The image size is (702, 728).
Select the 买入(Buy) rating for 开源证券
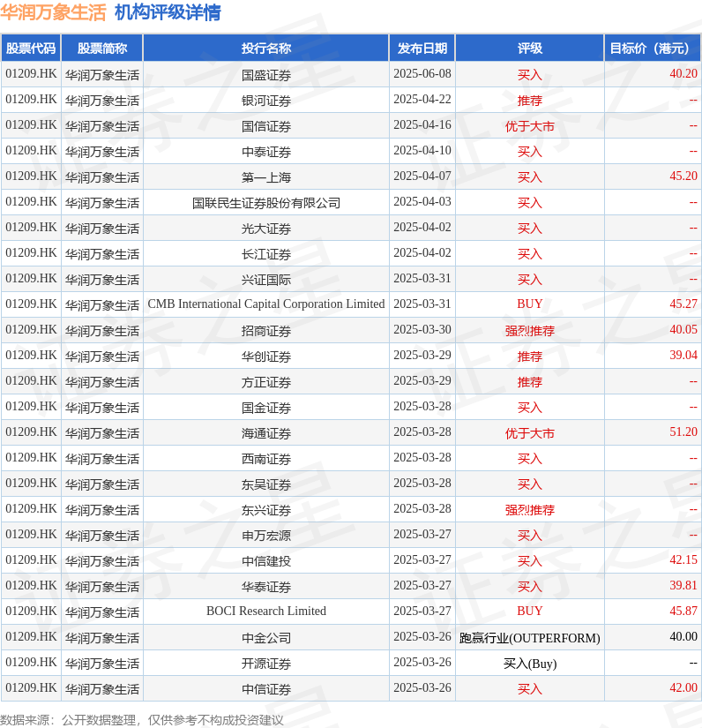tap(529, 664)
